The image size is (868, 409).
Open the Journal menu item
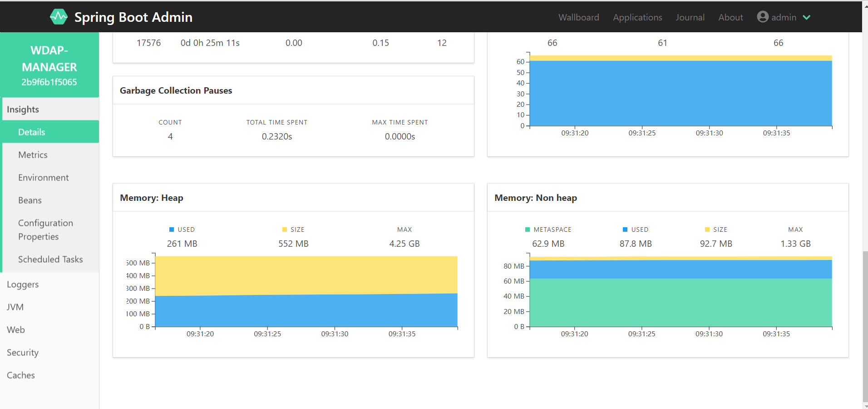pyautogui.click(x=690, y=17)
